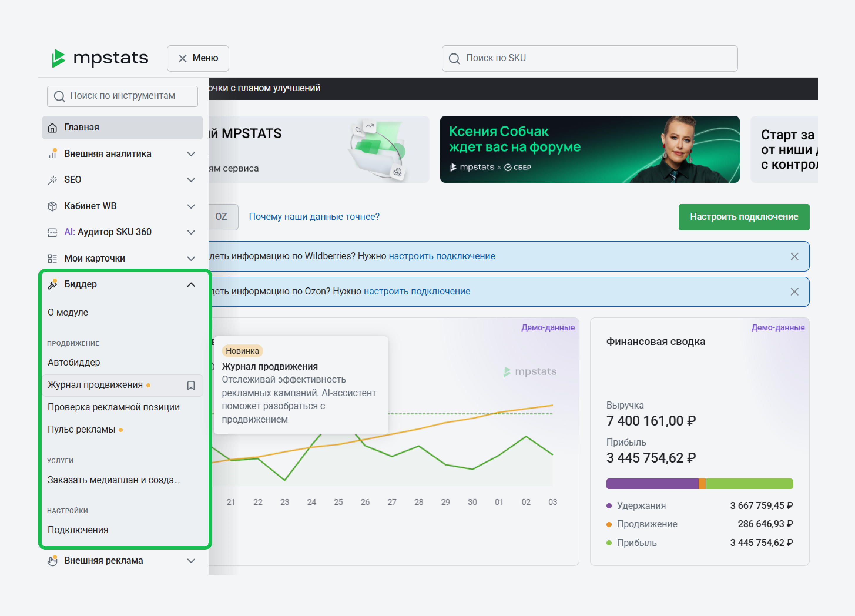Click the Внешняя реклама hand icon
This screenshot has height=616, width=855.
click(52, 560)
